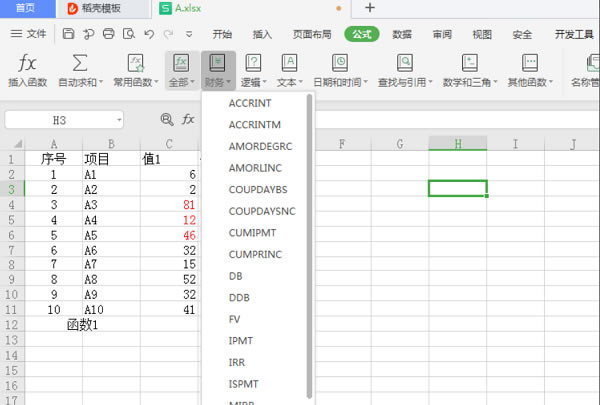Choose ISPMT from the function list
The image size is (600, 405).
(243, 384)
